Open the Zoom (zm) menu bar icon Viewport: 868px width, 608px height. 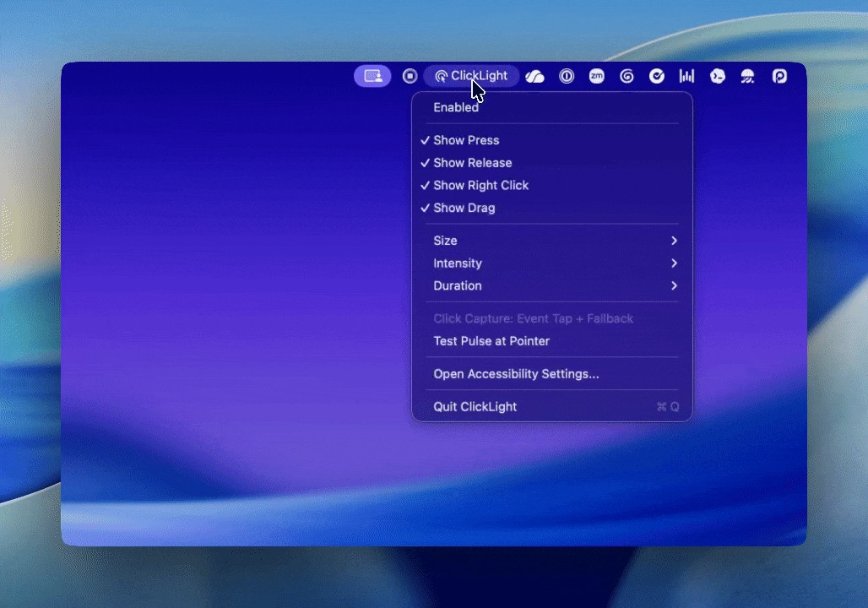pyautogui.click(x=597, y=76)
